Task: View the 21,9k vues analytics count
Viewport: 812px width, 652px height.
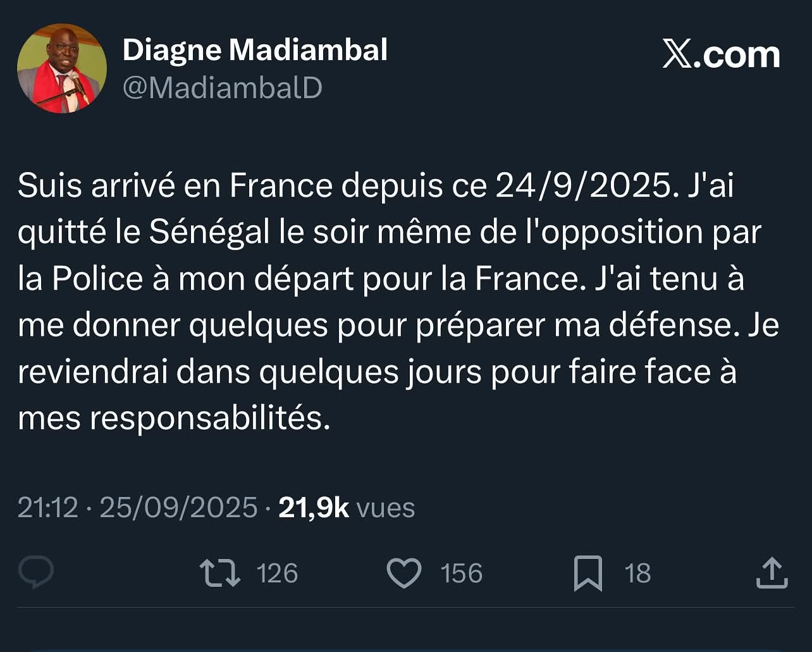Action: click(x=347, y=508)
